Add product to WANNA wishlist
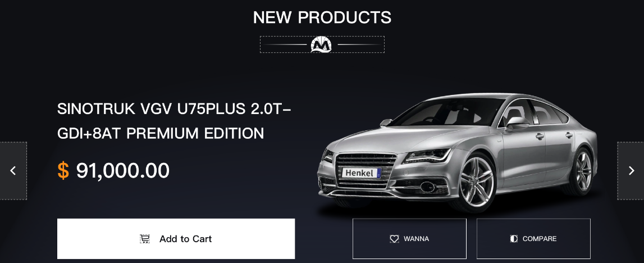The height and width of the screenshot is (263, 644). click(409, 239)
